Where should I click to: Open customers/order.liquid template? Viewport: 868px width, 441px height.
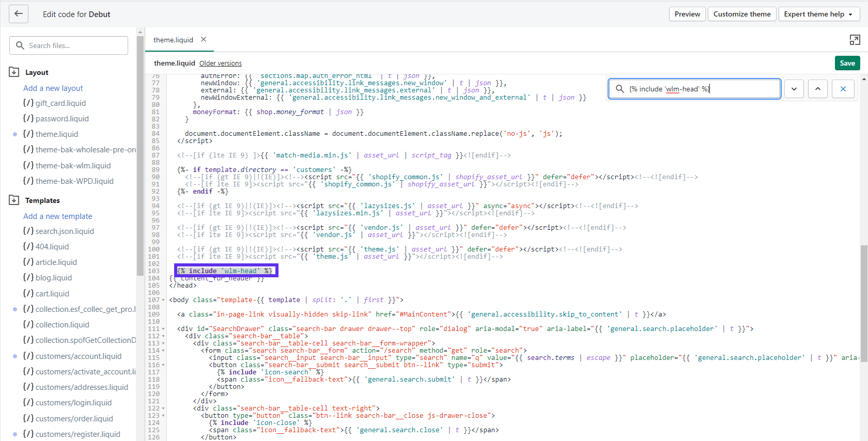pyautogui.click(x=68, y=419)
